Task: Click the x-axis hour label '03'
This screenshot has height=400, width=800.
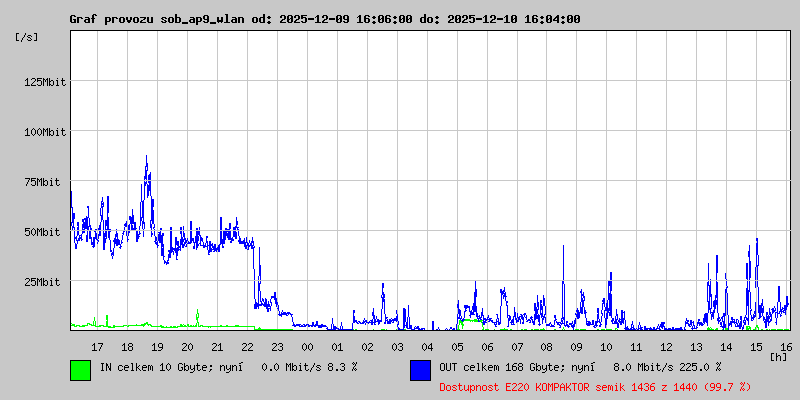Action: tap(397, 347)
